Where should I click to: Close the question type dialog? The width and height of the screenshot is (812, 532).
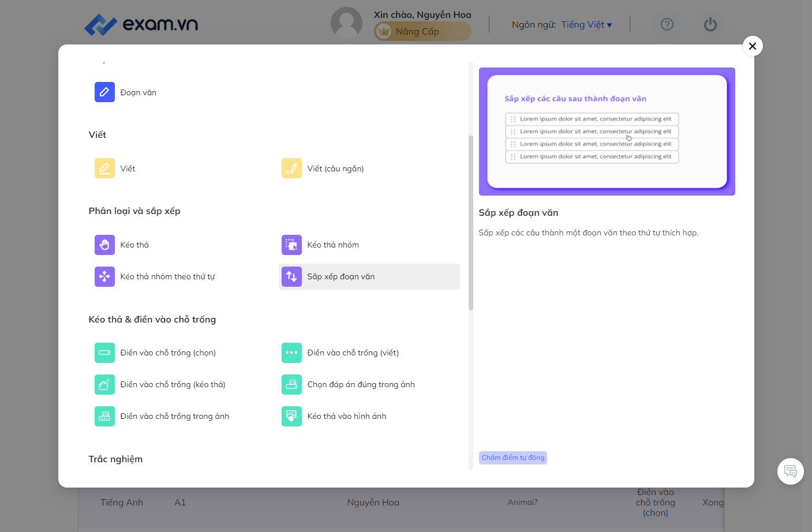[x=753, y=46]
